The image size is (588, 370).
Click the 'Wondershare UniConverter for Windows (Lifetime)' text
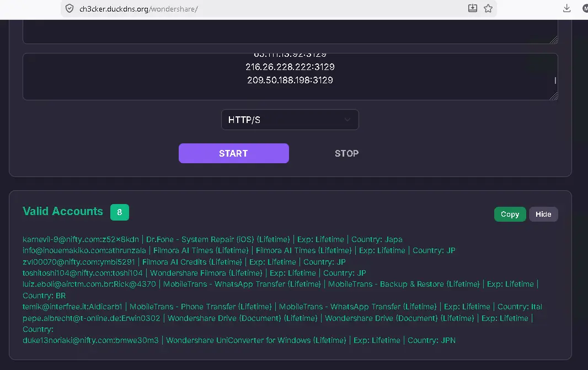point(256,340)
